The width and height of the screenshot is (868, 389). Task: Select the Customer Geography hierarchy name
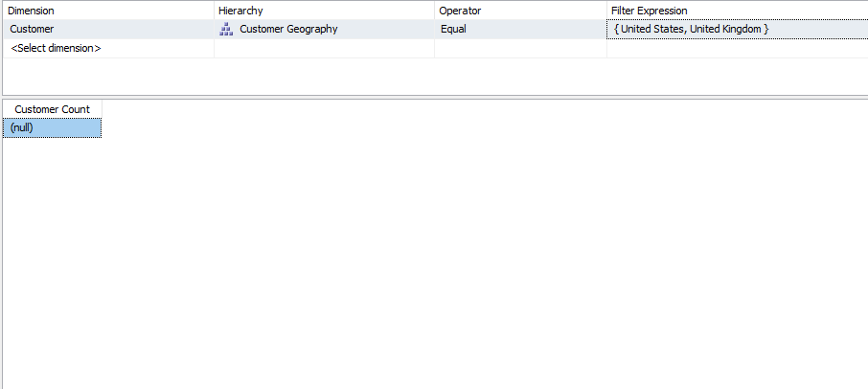[288, 30]
